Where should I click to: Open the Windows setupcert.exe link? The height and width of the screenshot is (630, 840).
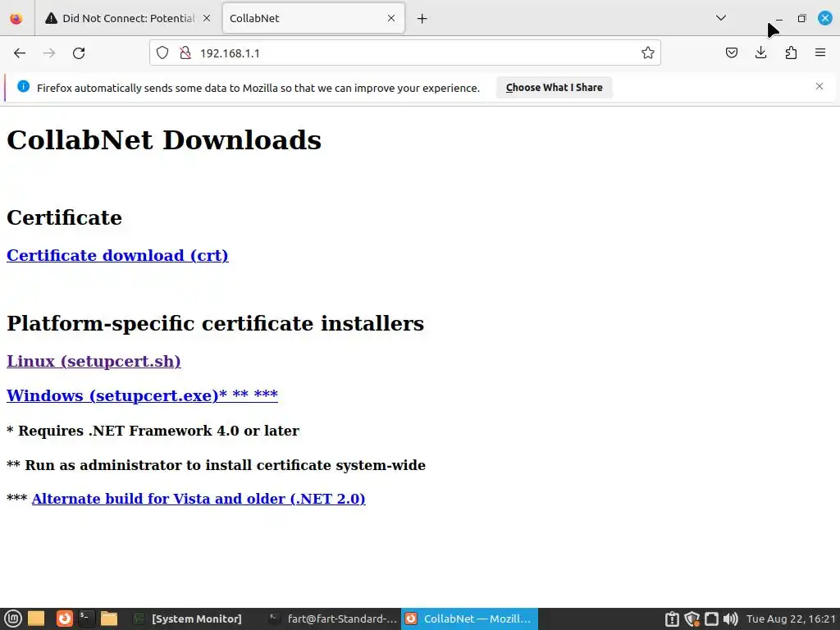(142, 395)
